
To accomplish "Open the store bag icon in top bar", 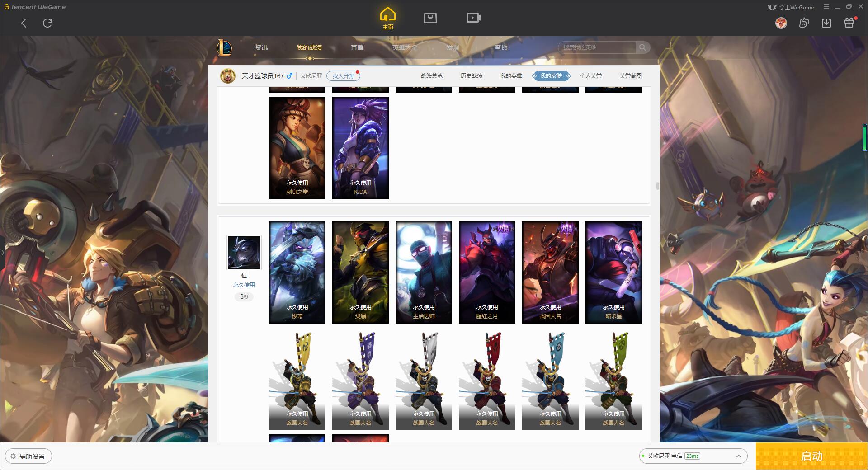I will (430, 18).
